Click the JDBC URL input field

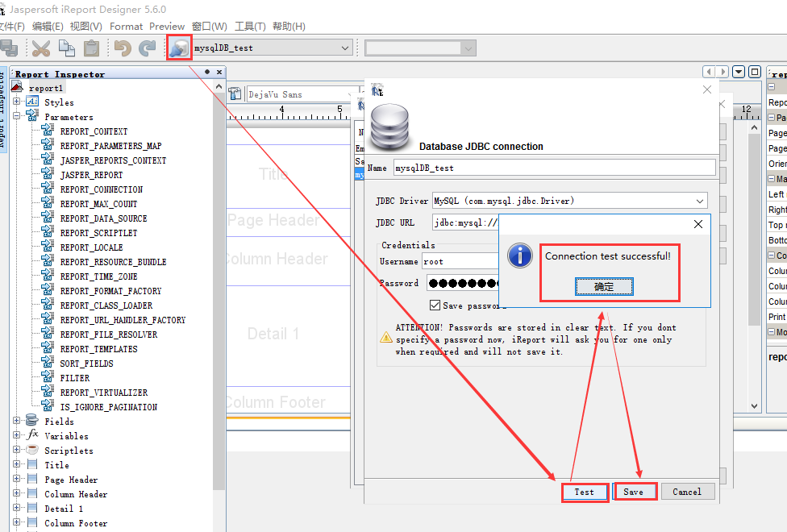[x=465, y=222]
